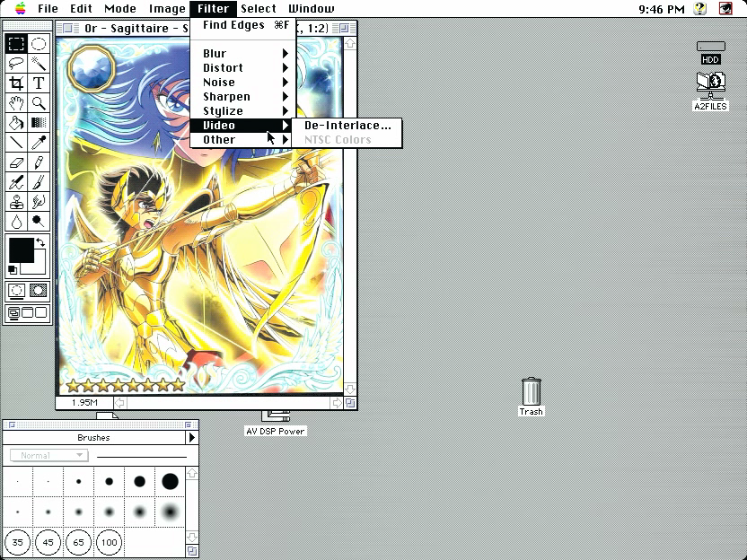Click the 1.95M document size indicator
This screenshot has height=560, width=747.
point(84,403)
